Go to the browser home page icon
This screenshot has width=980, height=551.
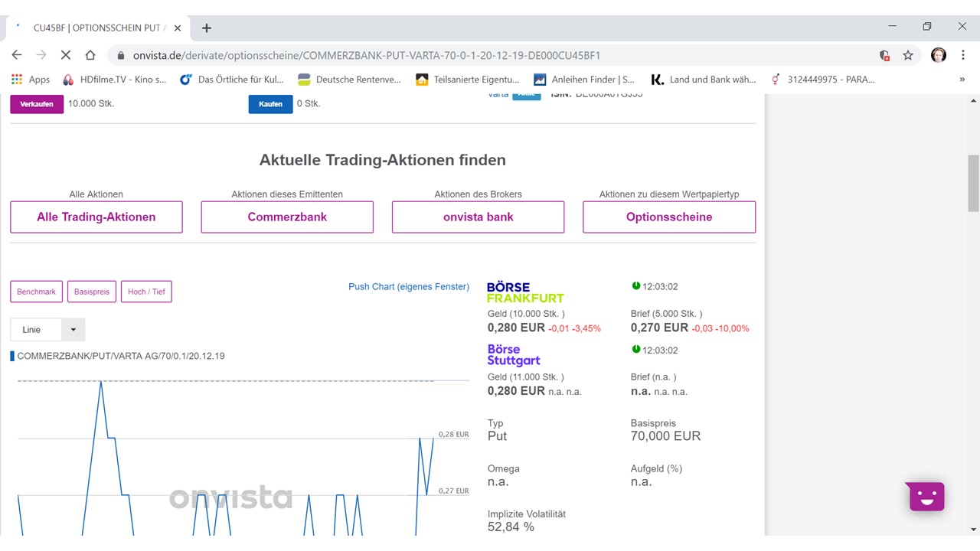pyautogui.click(x=90, y=55)
